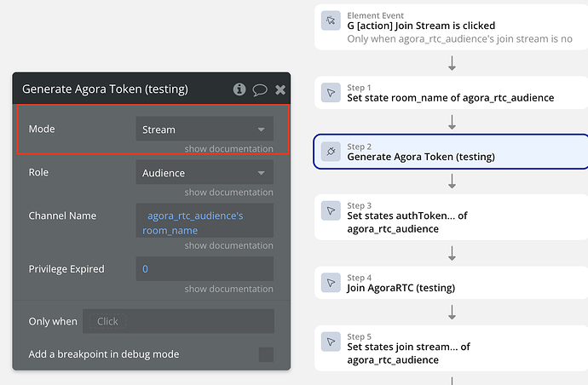This screenshot has width=588, height=385.
Task: Click the Step 5 pointer icon
Action: (331, 342)
